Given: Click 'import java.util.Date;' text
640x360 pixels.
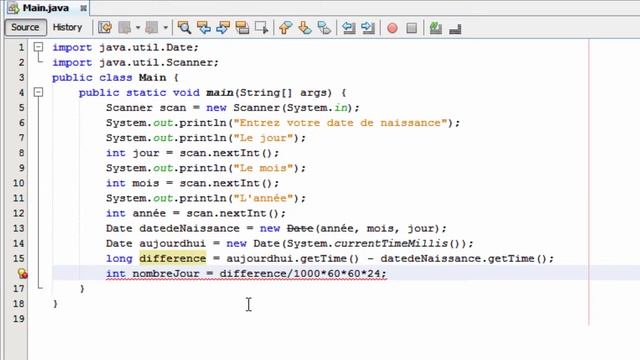Looking at the screenshot, I should coord(125,47).
